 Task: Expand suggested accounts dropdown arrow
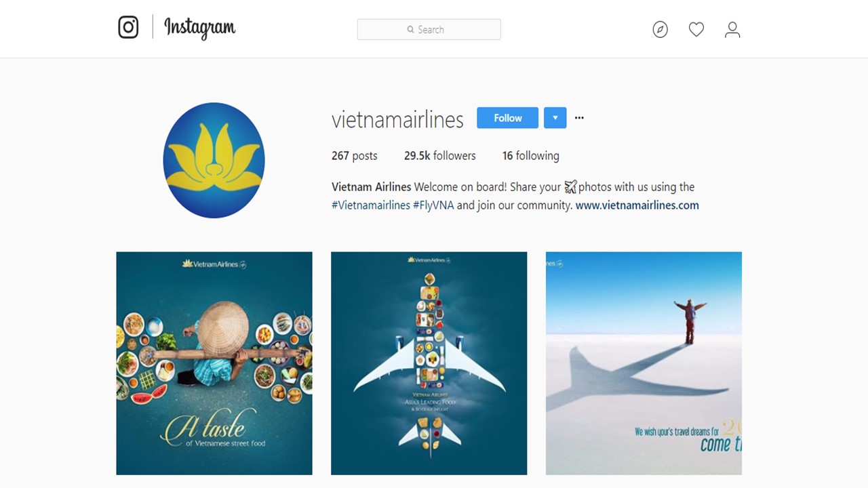click(555, 118)
